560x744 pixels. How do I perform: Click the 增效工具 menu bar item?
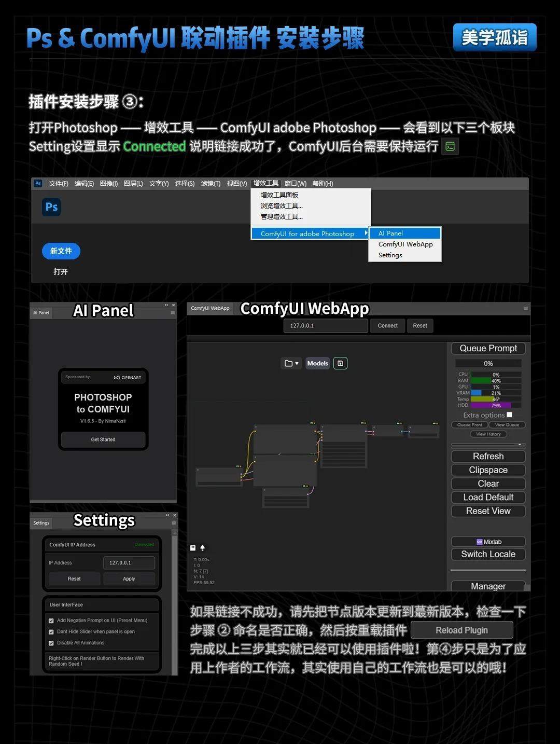266,183
